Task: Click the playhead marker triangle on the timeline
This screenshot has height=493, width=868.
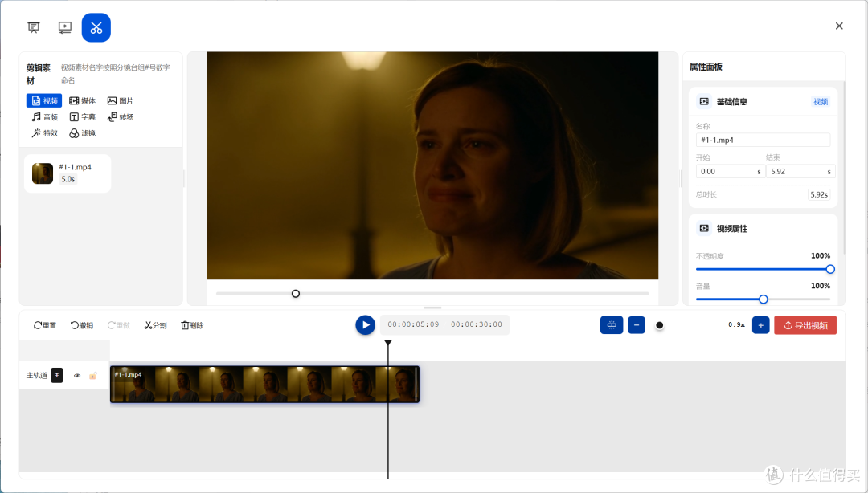Action: pyautogui.click(x=388, y=343)
